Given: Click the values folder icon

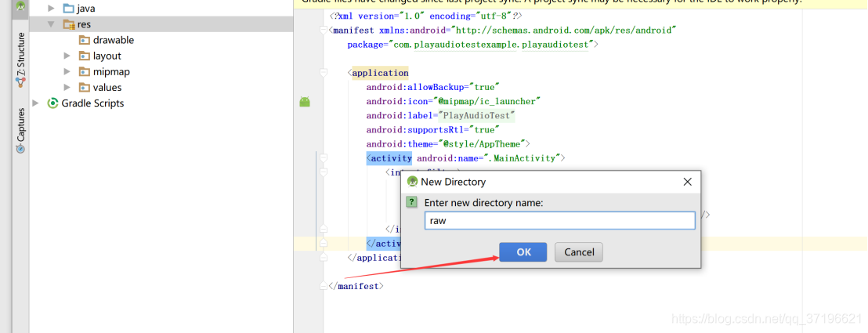Looking at the screenshot, I should coord(84,87).
